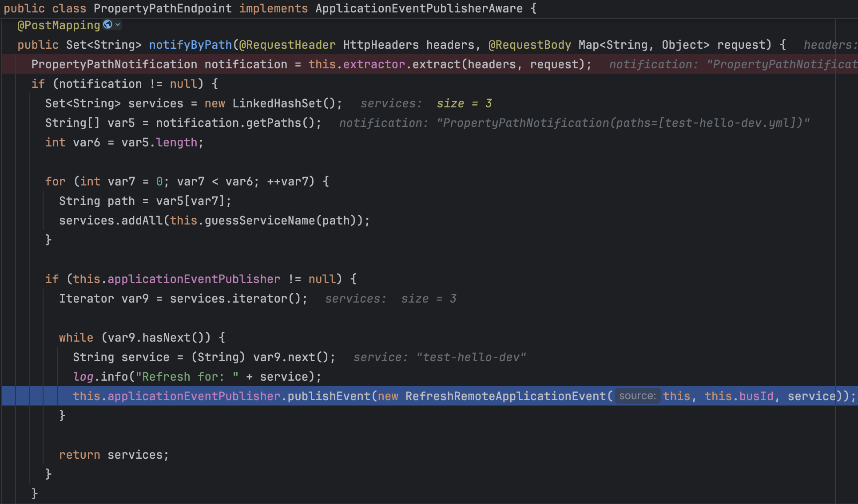
Task: Click the RefreshRemoteApplicationEvent class name
Action: tap(505, 396)
